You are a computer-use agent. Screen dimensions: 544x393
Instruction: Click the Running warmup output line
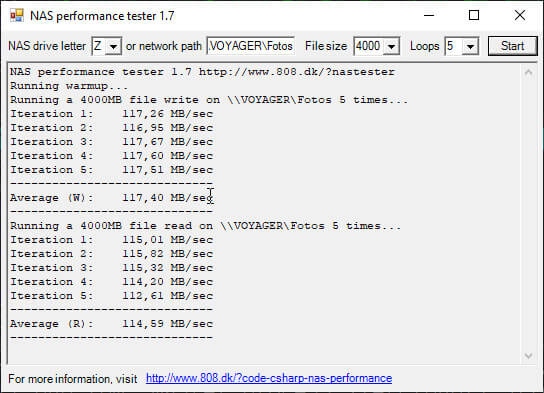69,86
